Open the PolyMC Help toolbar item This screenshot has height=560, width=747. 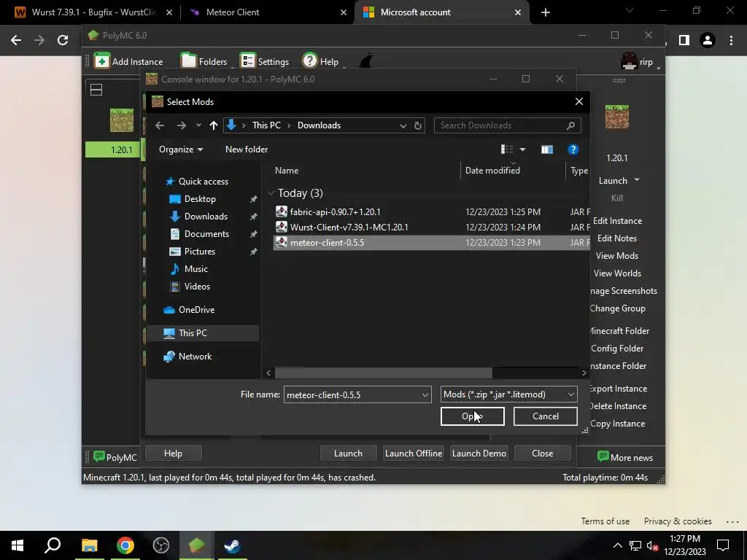pyautogui.click(x=320, y=61)
